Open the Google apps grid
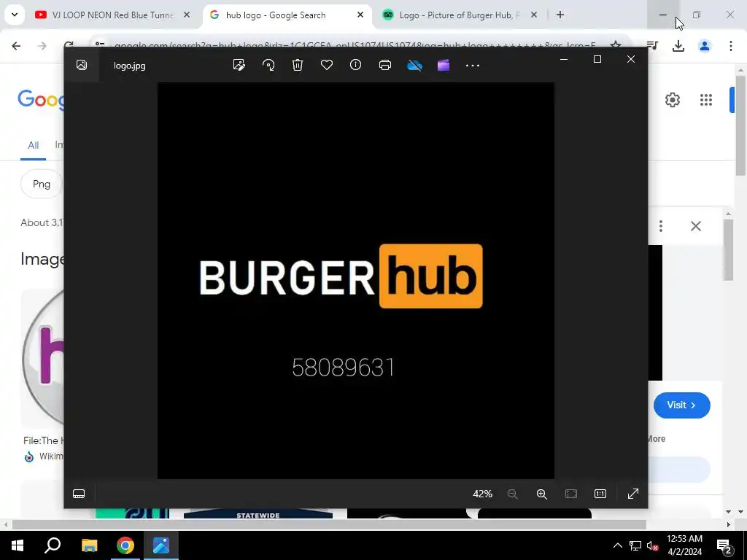The height and width of the screenshot is (560, 747). [x=706, y=100]
